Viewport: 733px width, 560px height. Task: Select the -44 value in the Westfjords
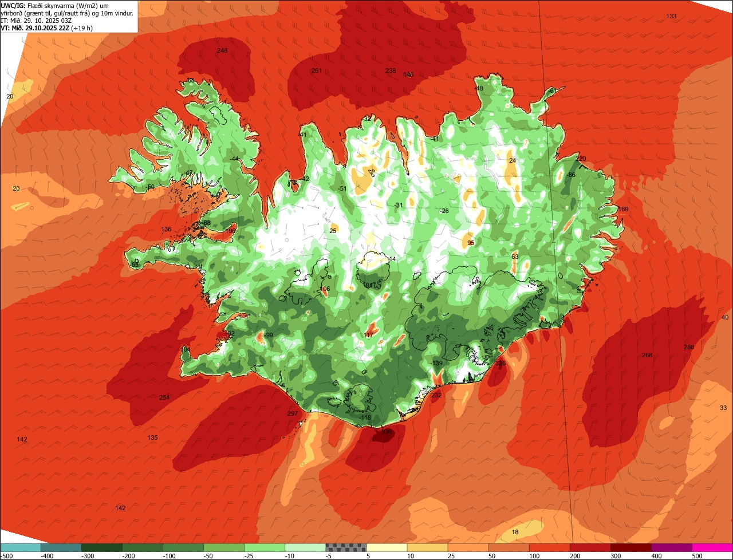(x=234, y=159)
